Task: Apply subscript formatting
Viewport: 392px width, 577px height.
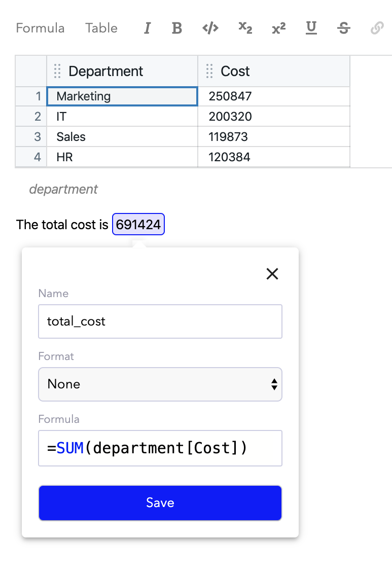Action: [x=245, y=28]
